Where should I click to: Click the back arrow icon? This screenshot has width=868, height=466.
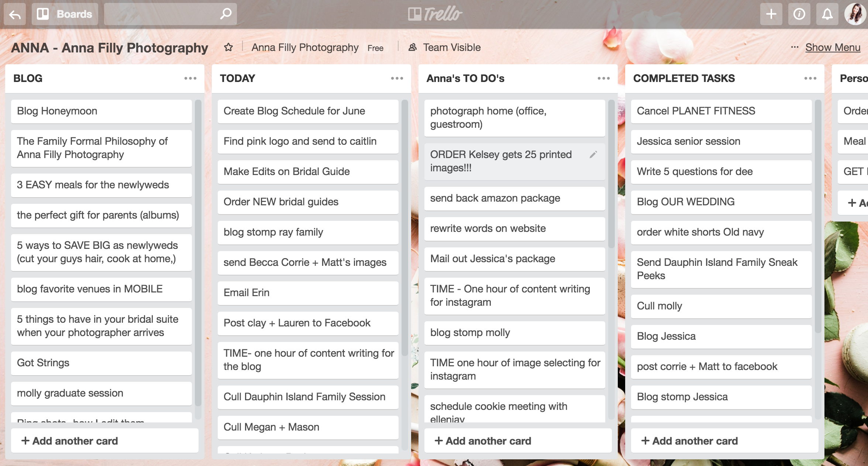click(x=15, y=14)
